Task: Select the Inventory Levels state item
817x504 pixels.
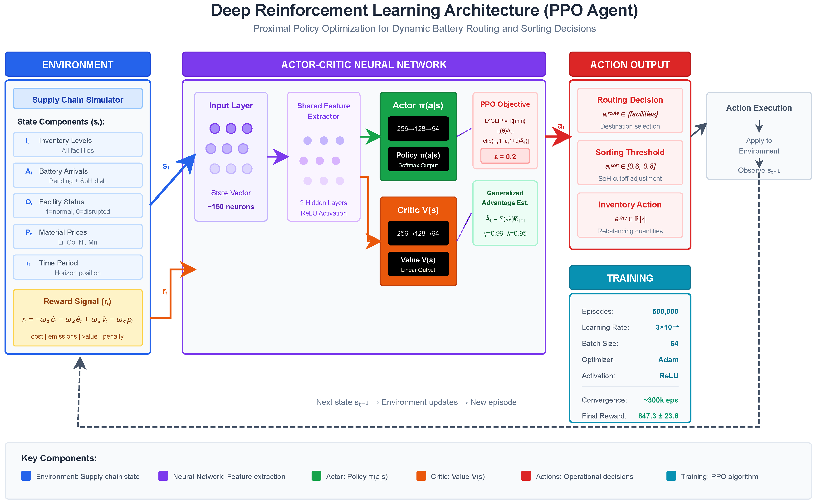Action: (x=78, y=145)
